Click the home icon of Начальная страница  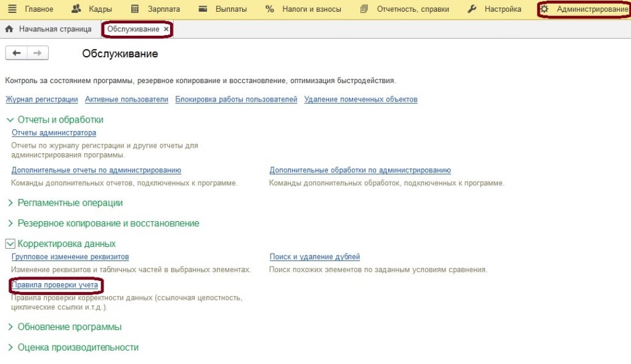click(9, 29)
